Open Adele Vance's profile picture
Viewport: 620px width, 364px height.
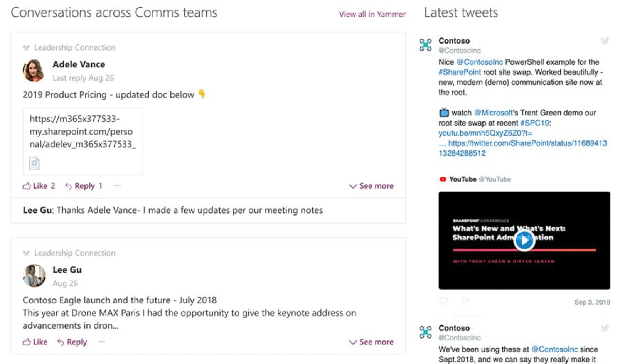pos(34,71)
